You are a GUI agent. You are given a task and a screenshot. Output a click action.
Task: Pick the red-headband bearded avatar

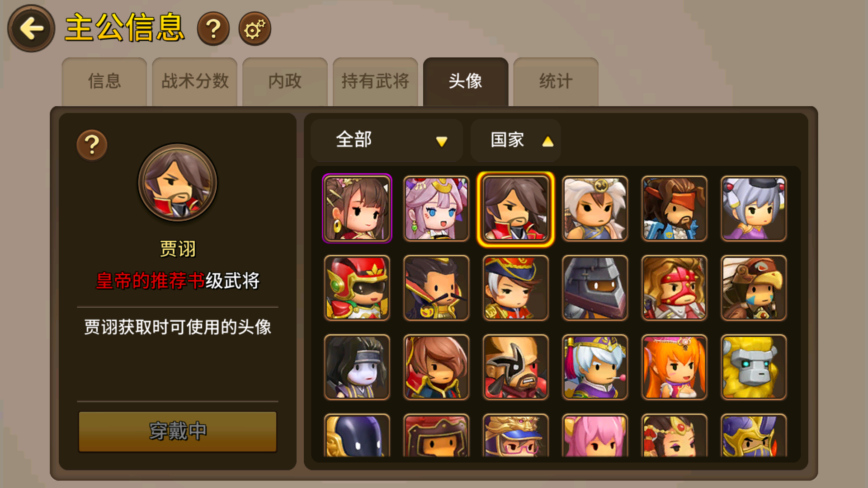674,208
